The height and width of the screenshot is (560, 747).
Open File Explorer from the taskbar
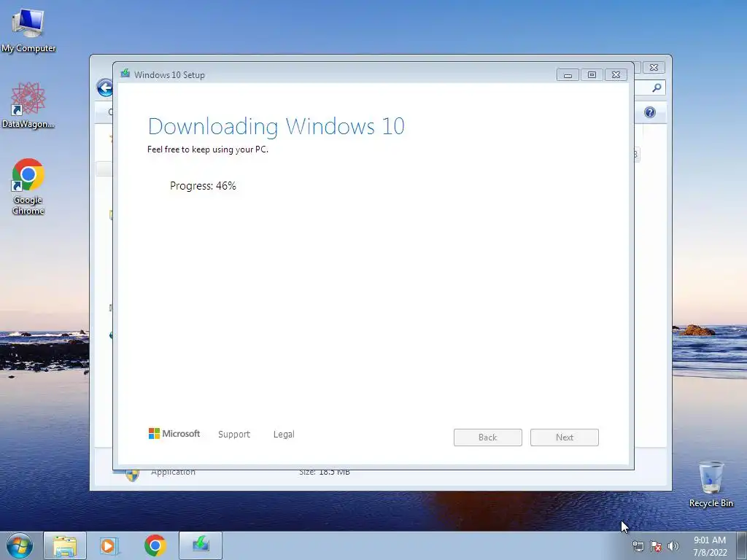65,545
